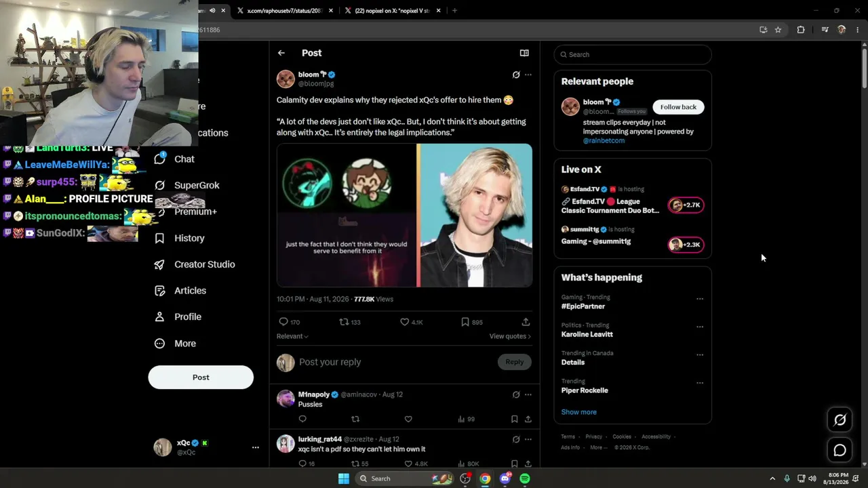View analytics on M1napoly's reply showing 99
Image resolution: width=868 pixels, height=488 pixels.
point(466,419)
